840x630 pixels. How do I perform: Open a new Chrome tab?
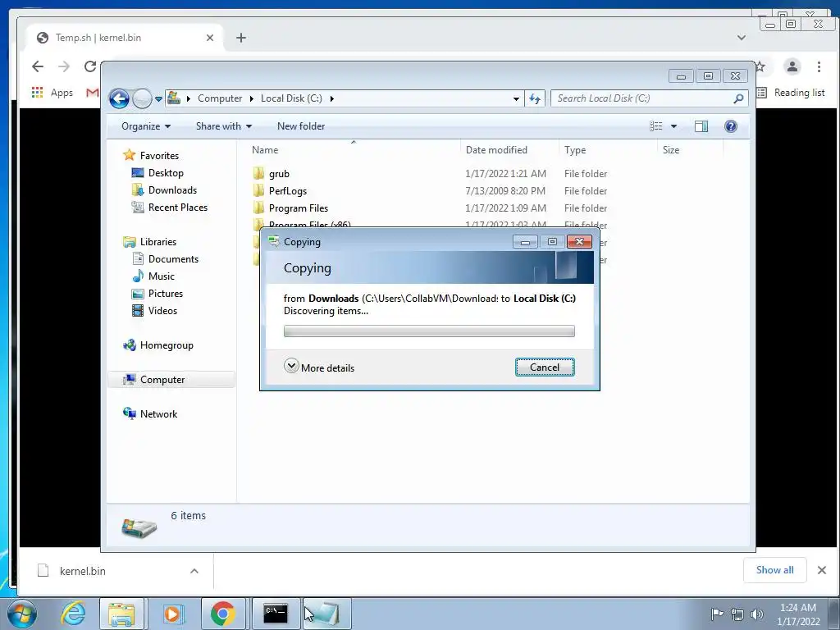(x=241, y=38)
